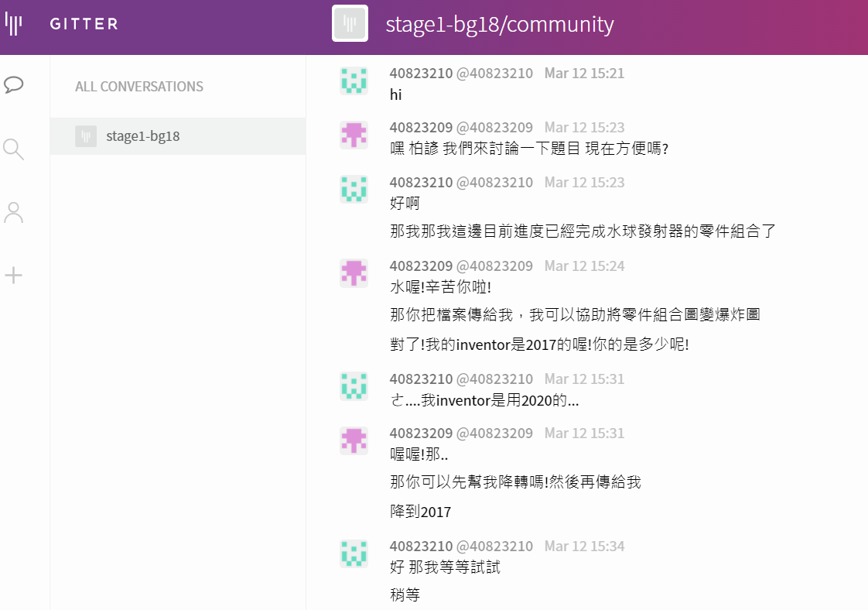Screen dimensions: 868x610
Task: Open the search magnifier icon
Action: coord(13,149)
